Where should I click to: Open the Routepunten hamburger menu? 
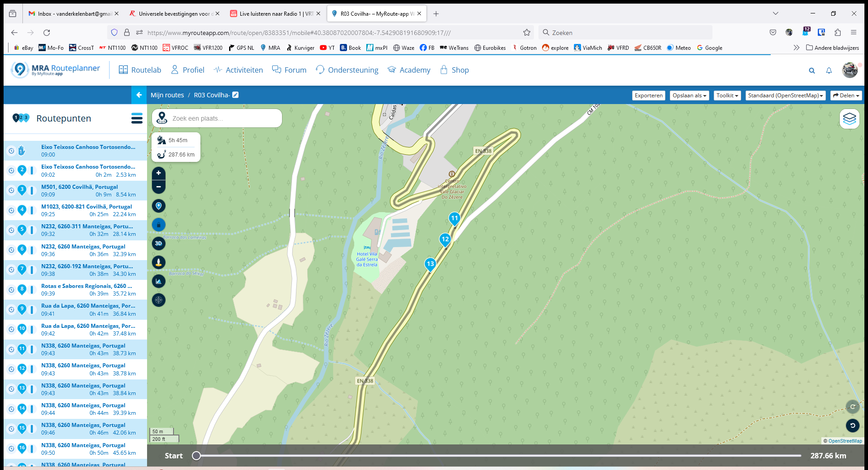coord(137,118)
